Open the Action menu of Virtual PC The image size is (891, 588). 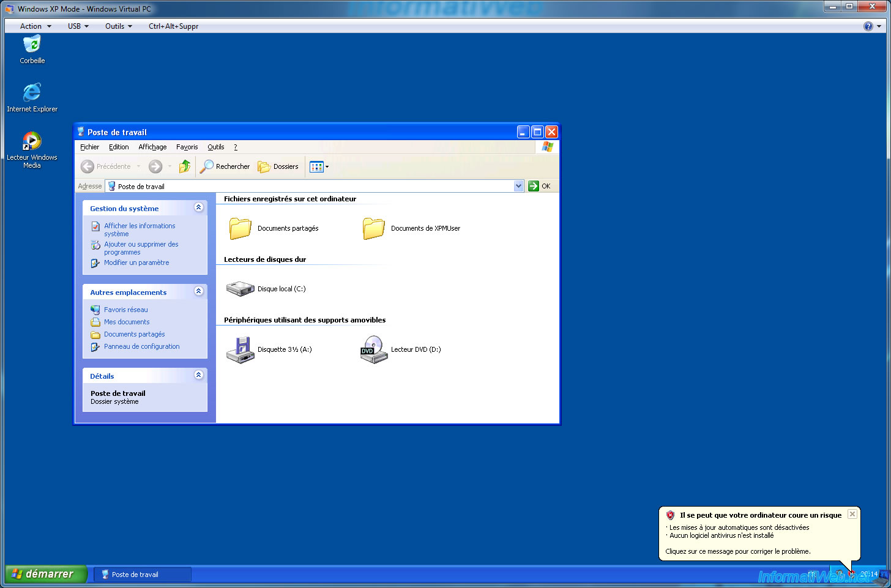coord(35,26)
